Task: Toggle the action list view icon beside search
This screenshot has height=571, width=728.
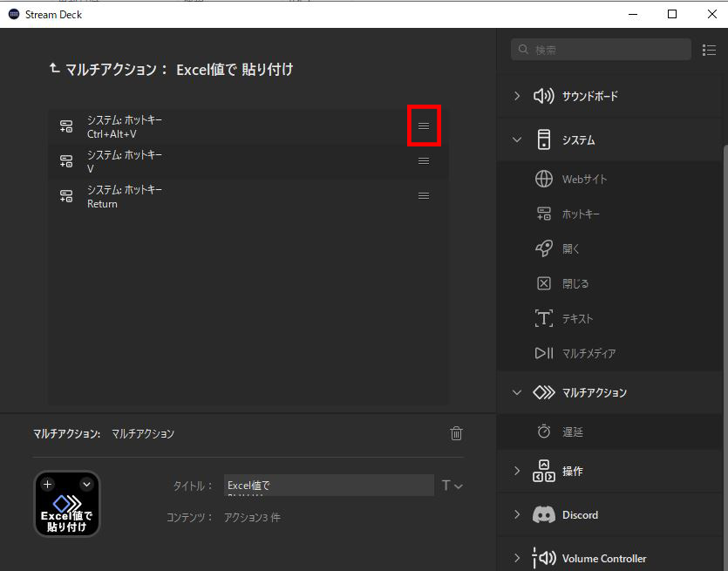Action: pos(709,50)
